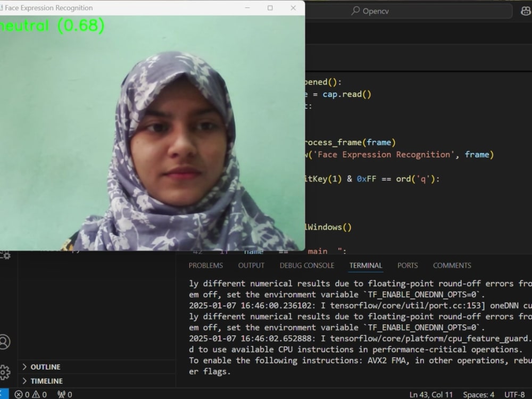The width and height of the screenshot is (532, 399).
Task: Switch to the PROBLEMS tab
Action: [206, 265]
